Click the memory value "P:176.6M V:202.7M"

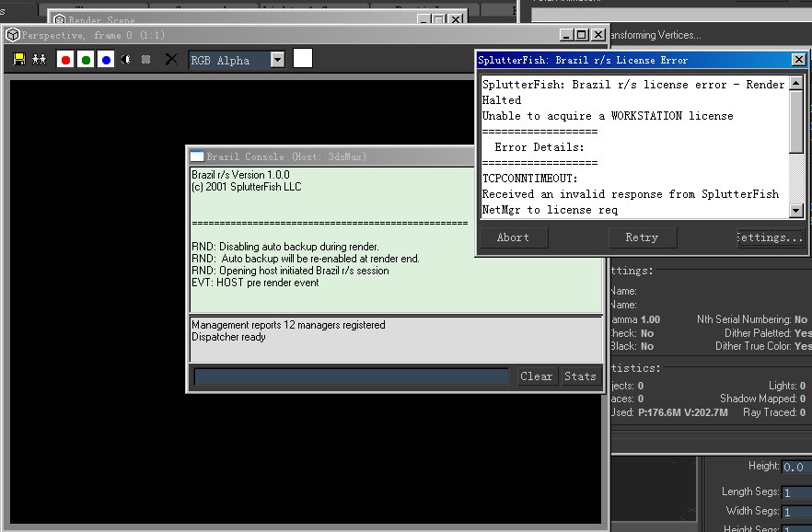point(682,412)
